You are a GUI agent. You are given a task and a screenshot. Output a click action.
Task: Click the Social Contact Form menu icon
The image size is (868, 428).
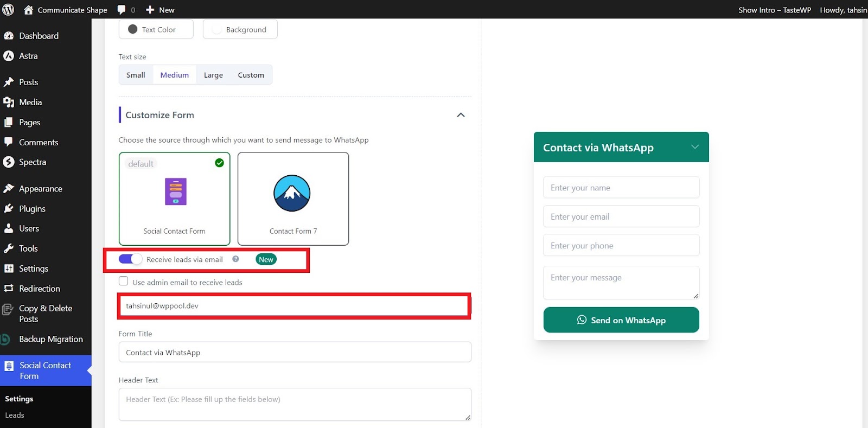(x=9, y=366)
